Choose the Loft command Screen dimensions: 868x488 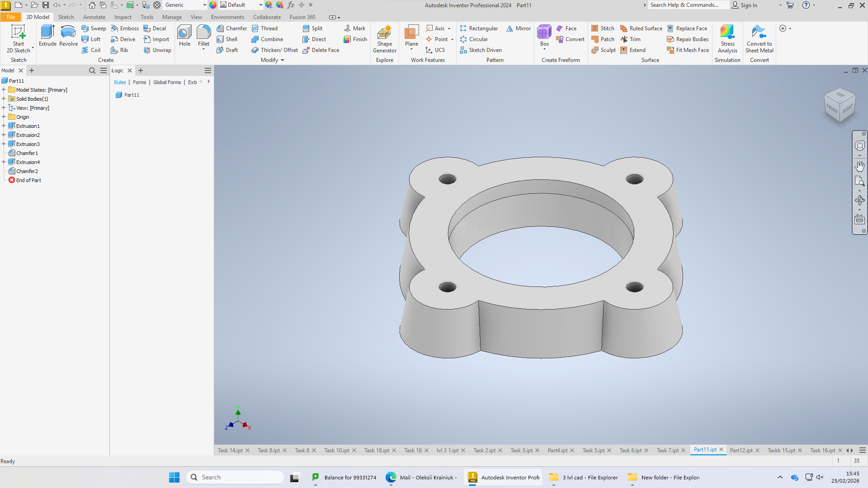point(91,39)
